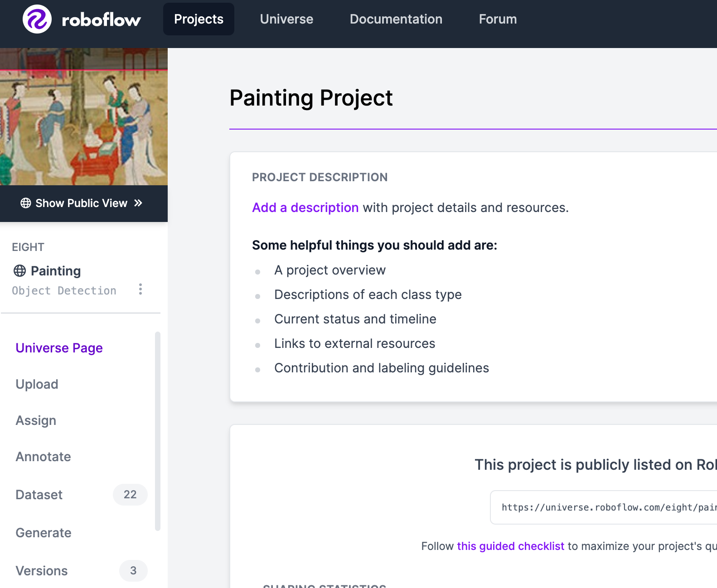This screenshot has width=717, height=588.
Task: Click the globe icon beside Show Public View
Action: tap(26, 203)
